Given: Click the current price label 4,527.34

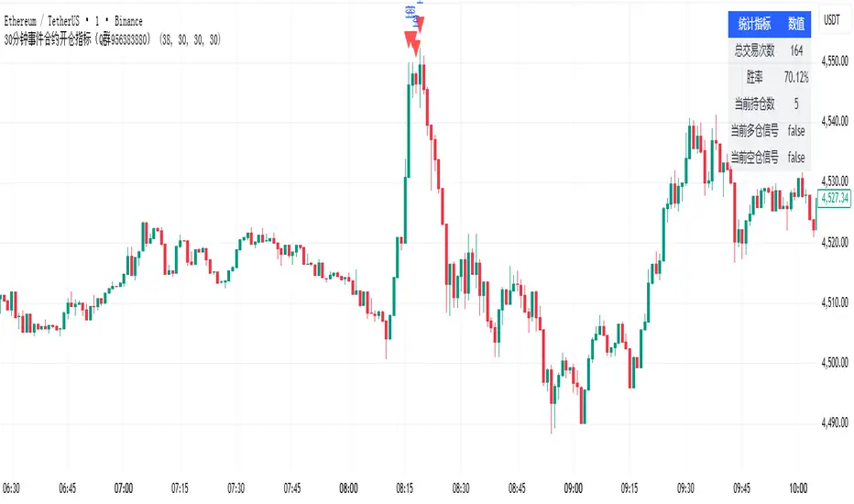Looking at the screenshot, I should [x=832, y=197].
